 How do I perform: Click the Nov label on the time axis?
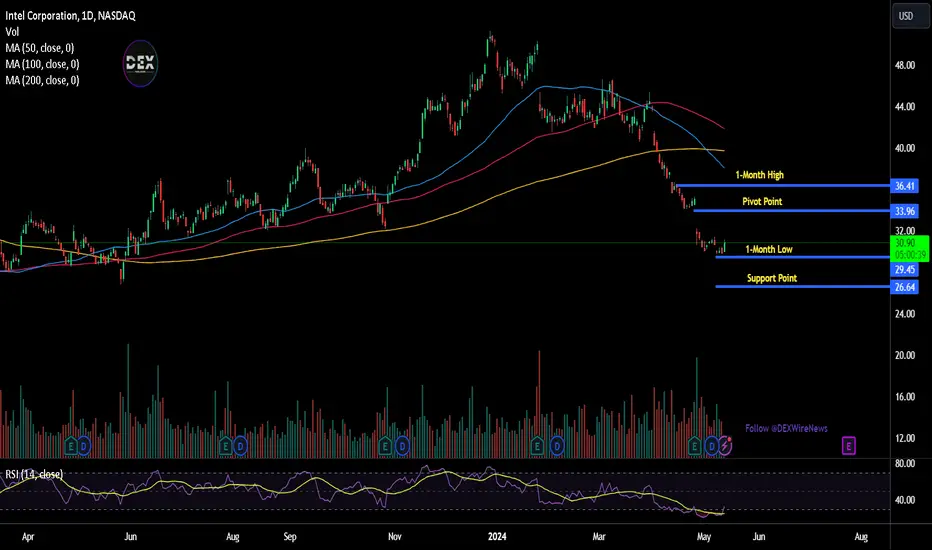(x=395, y=537)
